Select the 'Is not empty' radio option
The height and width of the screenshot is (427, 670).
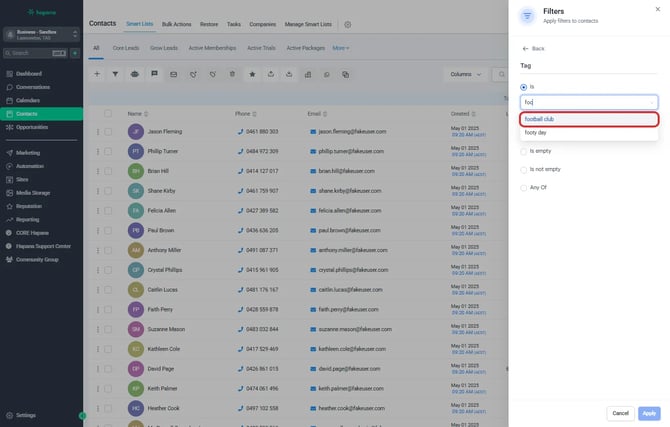coord(524,169)
